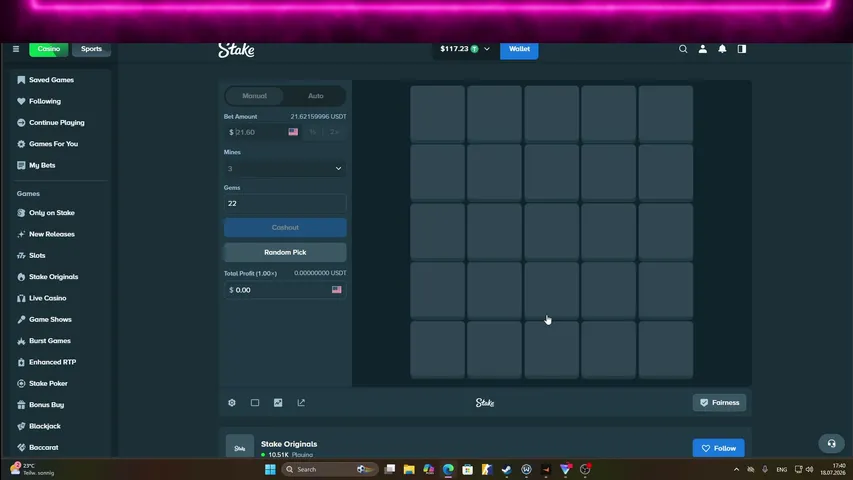Toggle theatre mode rectangle icon
853x480 pixels.
[255, 403]
